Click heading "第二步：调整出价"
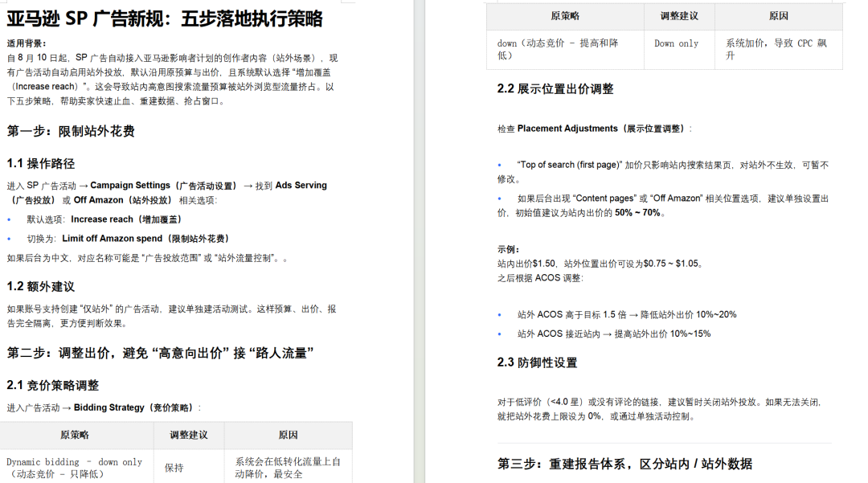This screenshot has height=483, width=868. point(161,353)
